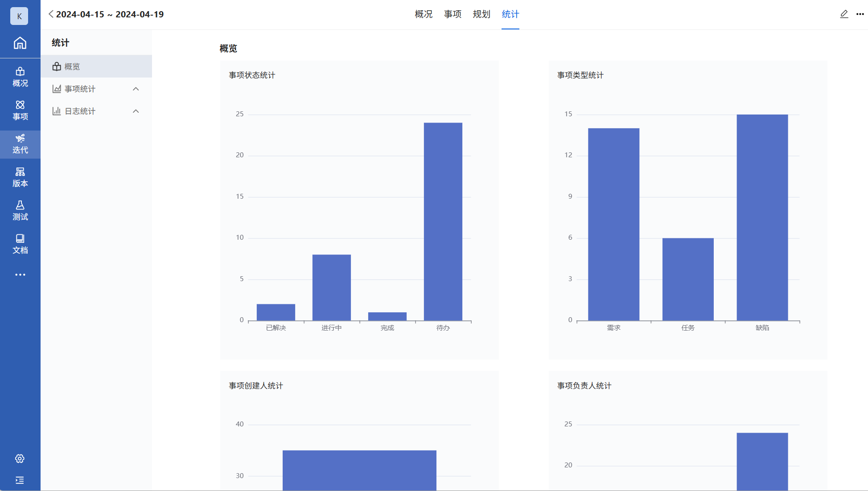Collapse the 日志统计 chevron

click(x=136, y=111)
